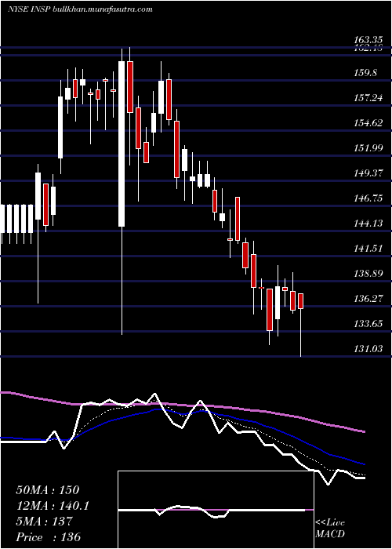392x549 pixels.
Task: Click the 136.27 price level label
Action: pos(367,299)
